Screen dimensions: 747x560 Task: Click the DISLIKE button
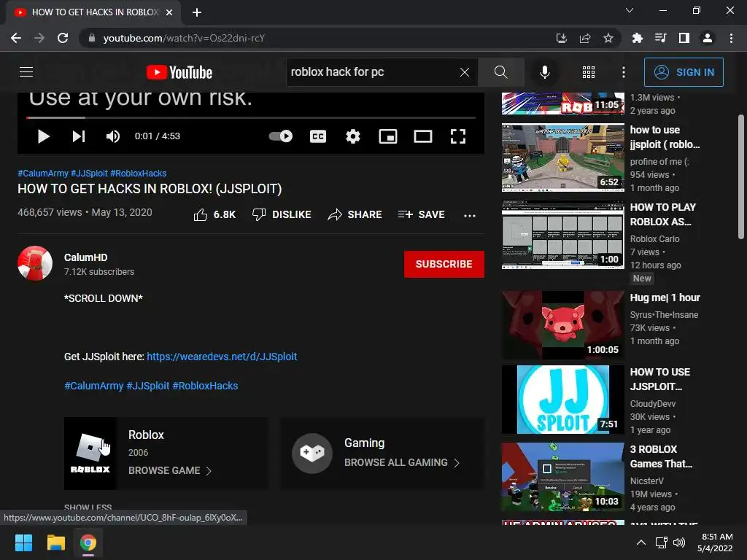(282, 215)
